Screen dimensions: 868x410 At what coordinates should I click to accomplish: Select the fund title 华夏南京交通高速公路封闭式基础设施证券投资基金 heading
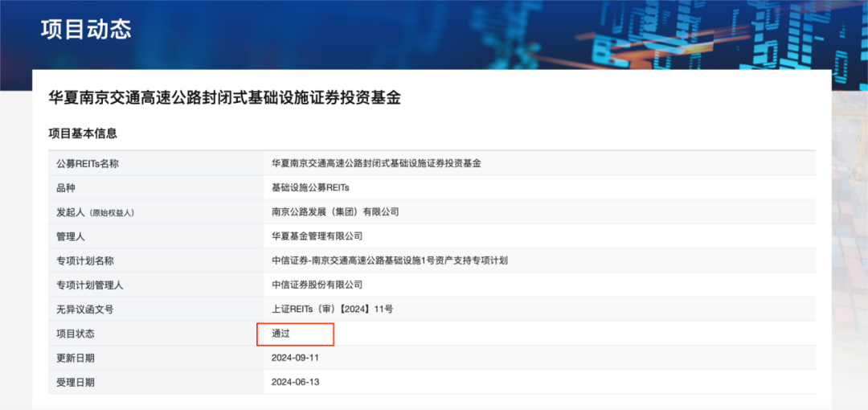click(225, 98)
